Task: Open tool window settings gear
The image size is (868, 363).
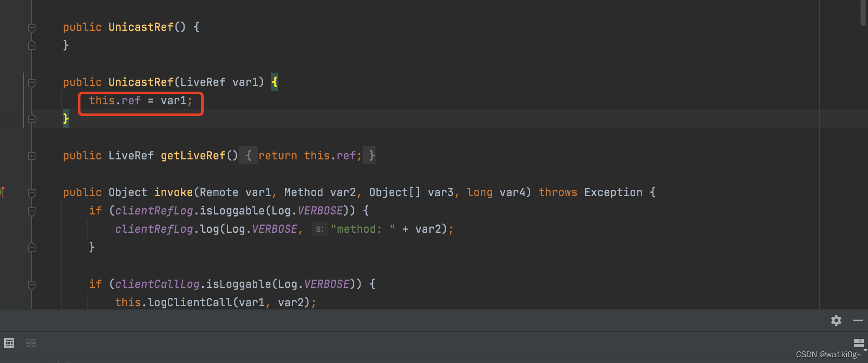Action: (836, 320)
